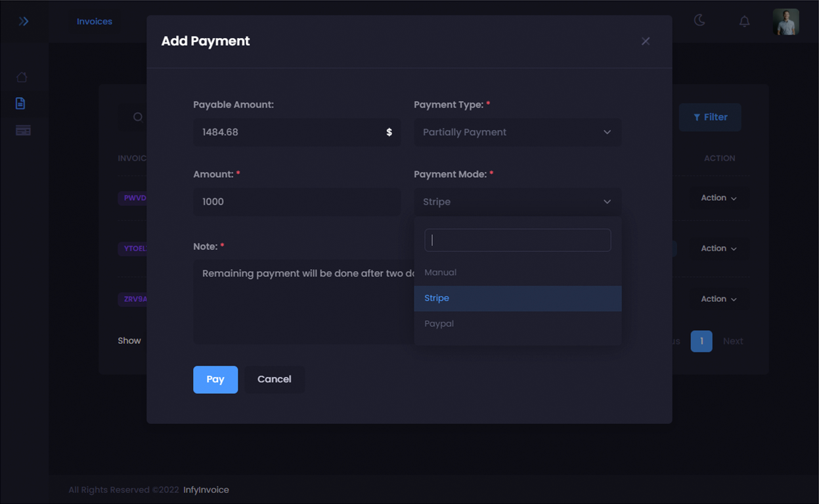Select Manual as payment mode
819x504 pixels.
pyautogui.click(x=440, y=272)
